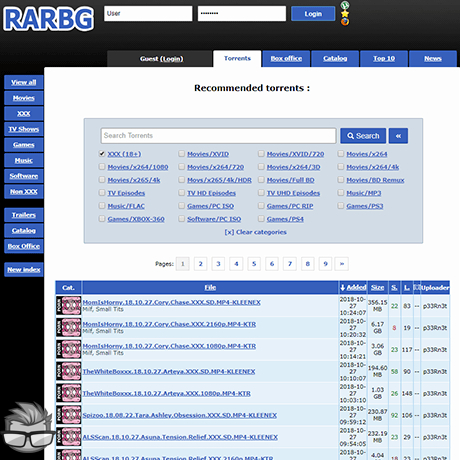Click the File column header
The height and width of the screenshot is (460, 460).
point(210,287)
